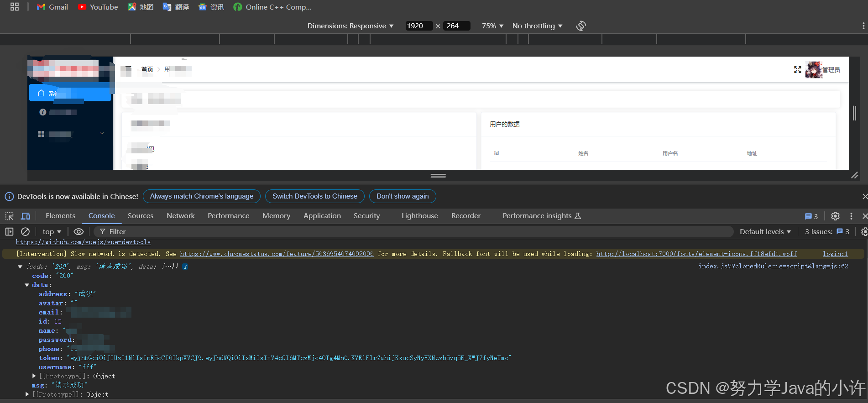This screenshot has height=403, width=868.
Task: Open the index.js source link
Action: click(x=773, y=266)
